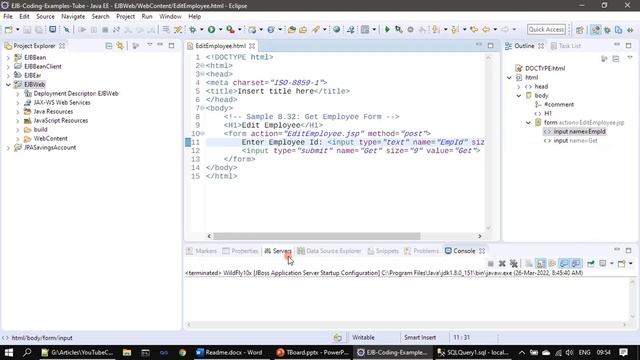Click the green Run toolbar icon
The image size is (640, 360).
click(211, 29)
